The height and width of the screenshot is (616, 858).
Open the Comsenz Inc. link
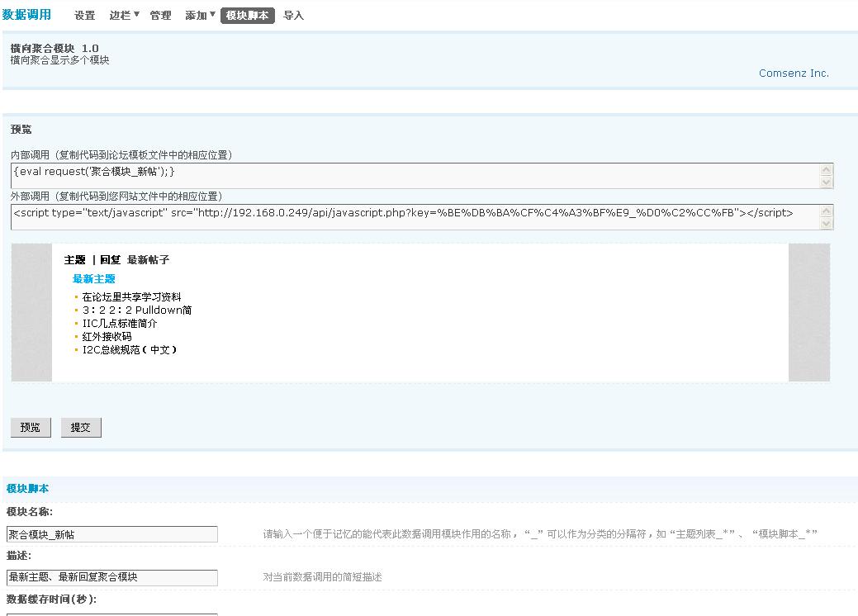pyautogui.click(x=794, y=73)
